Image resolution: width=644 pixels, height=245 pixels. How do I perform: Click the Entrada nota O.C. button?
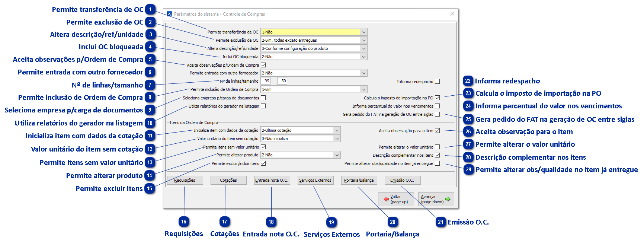272,180
